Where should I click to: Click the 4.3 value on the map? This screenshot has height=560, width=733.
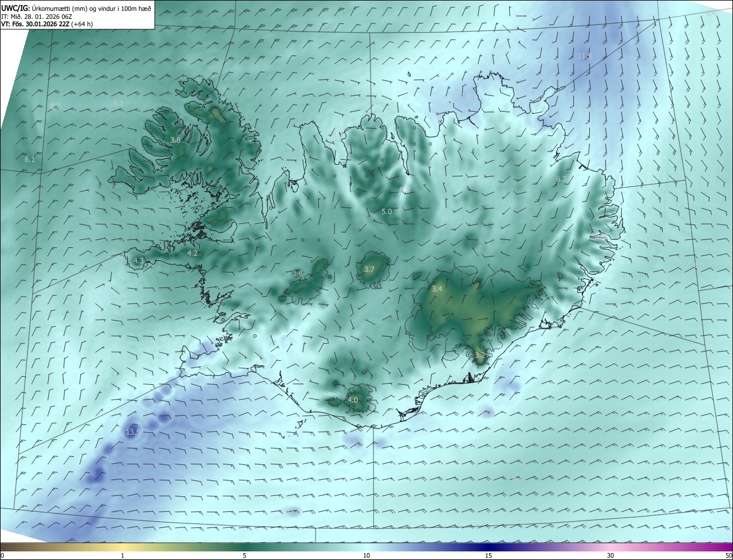(138, 261)
